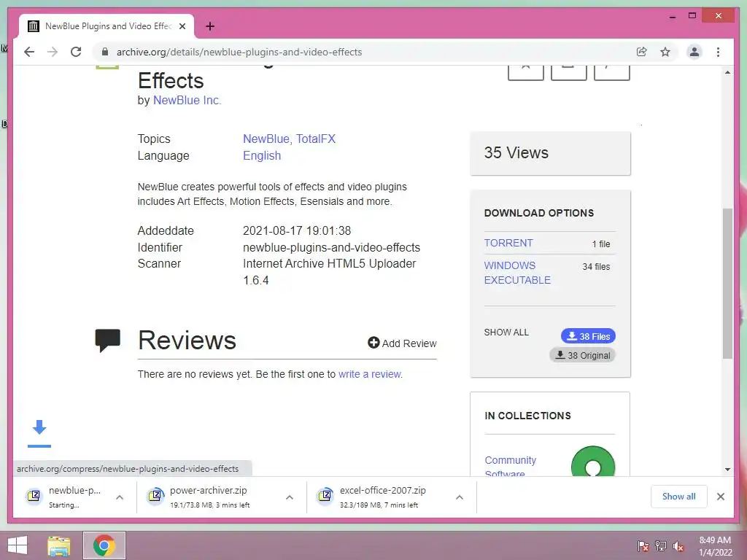
Task: Click the Addeddate value 2021-08-17 19:01:38
Action: click(x=297, y=230)
